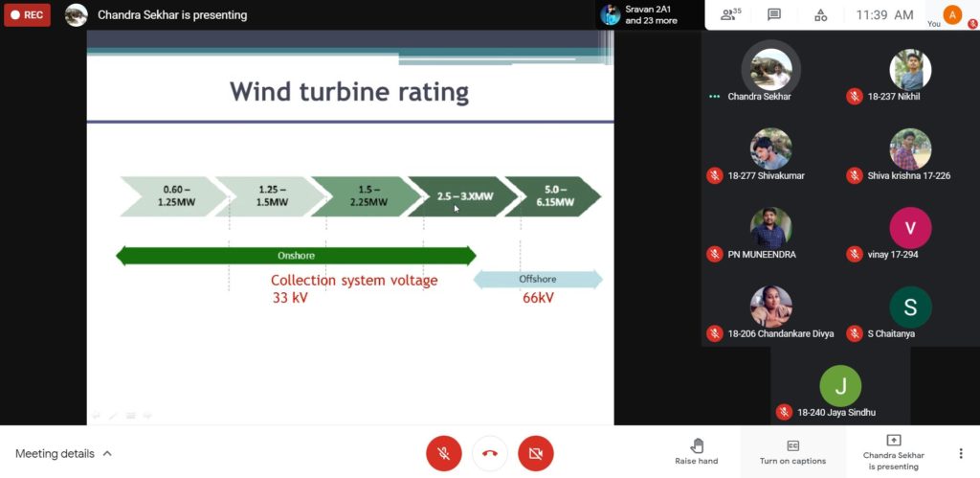980x478 pixels.
Task: Leave the call with hang-up button
Action: (x=490, y=454)
